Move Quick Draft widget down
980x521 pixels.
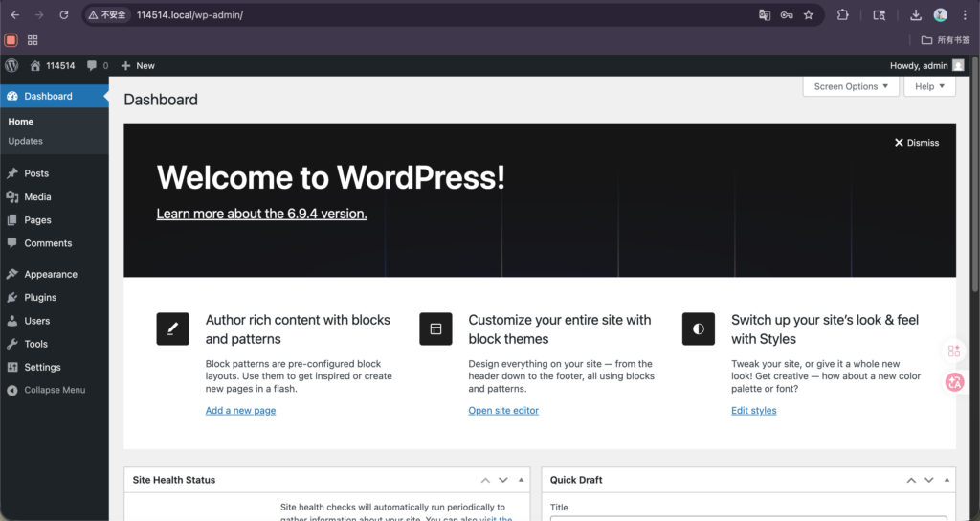pos(929,480)
